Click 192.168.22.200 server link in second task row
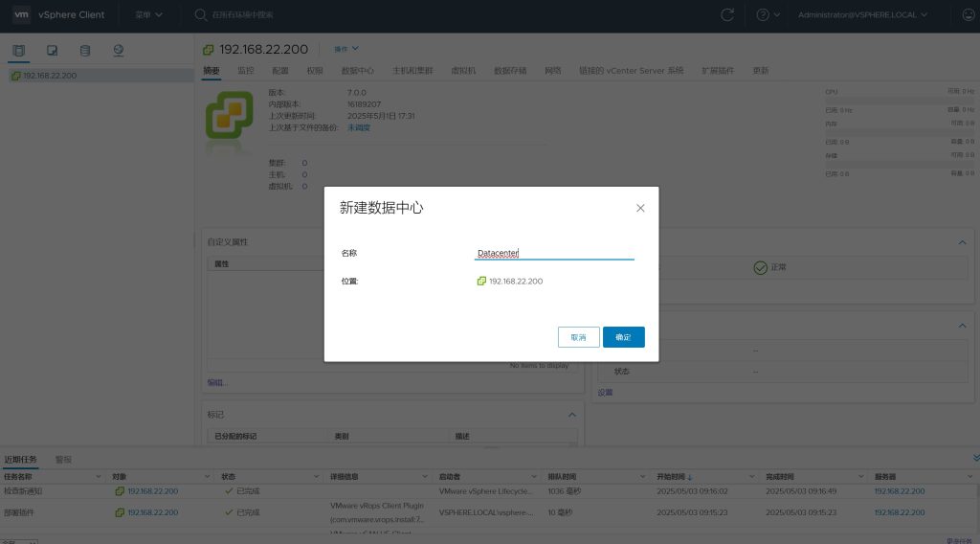The height and width of the screenshot is (544, 980). tap(899, 512)
